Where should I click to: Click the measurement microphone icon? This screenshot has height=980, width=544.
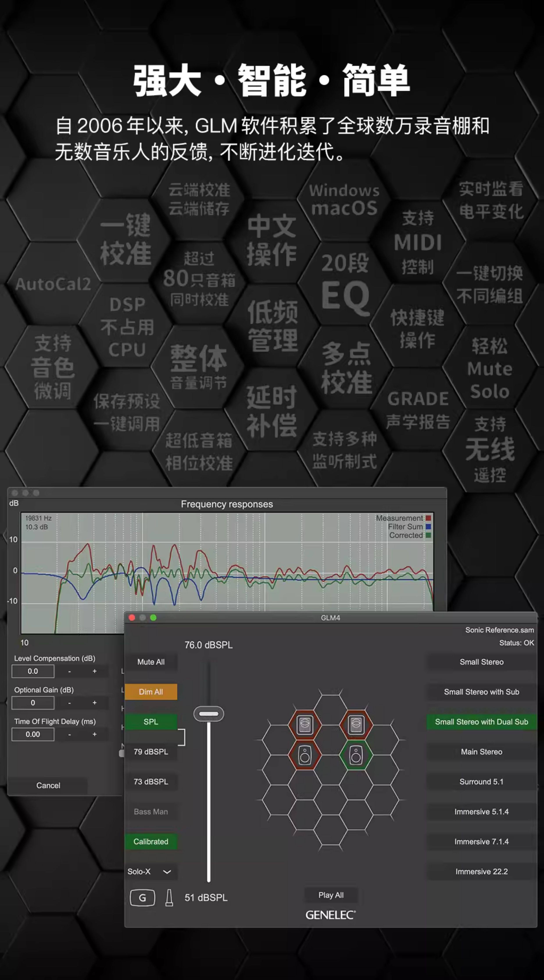(169, 897)
